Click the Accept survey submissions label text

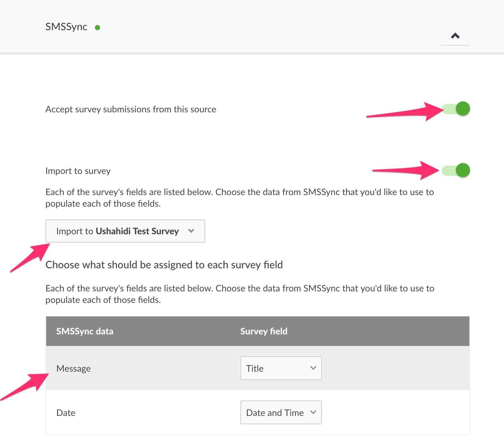click(131, 109)
